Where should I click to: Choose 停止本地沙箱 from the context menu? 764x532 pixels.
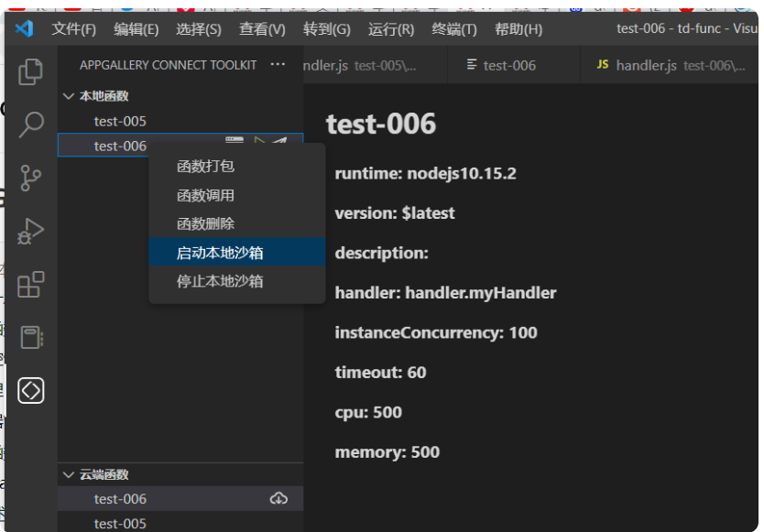coord(236,281)
